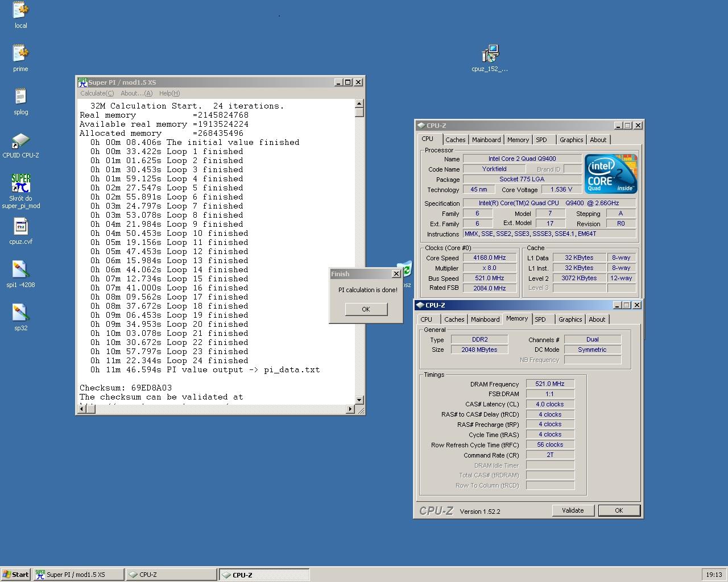Image resolution: width=728 pixels, height=582 pixels.
Task: Click the Bus Speed 521.0 MHz field
Action: [489, 278]
